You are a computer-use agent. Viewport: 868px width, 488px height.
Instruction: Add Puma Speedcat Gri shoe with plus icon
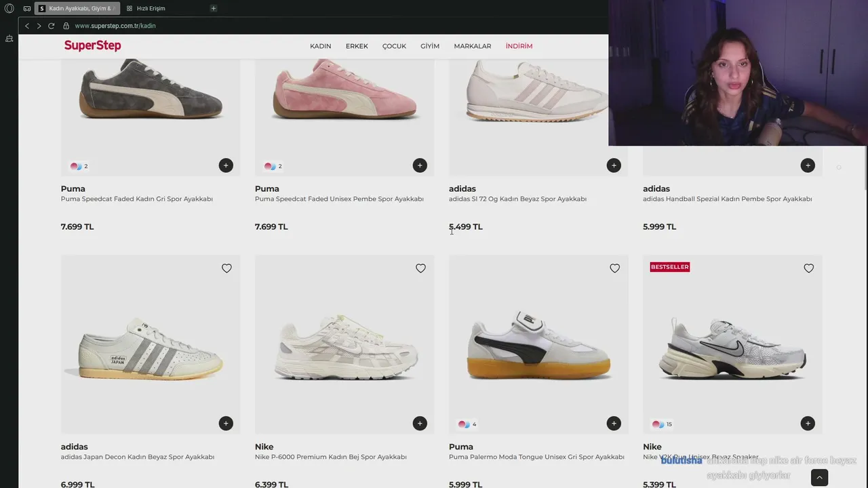point(226,165)
